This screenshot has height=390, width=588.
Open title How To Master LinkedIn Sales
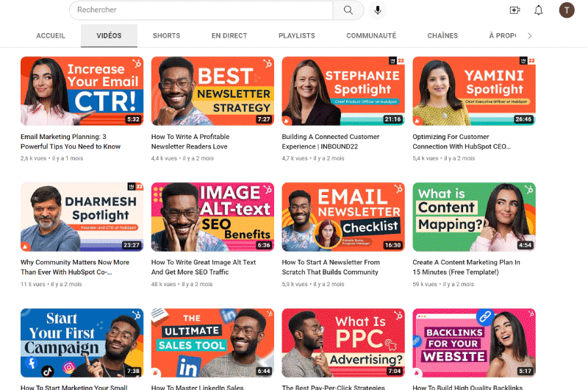point(197,387)
